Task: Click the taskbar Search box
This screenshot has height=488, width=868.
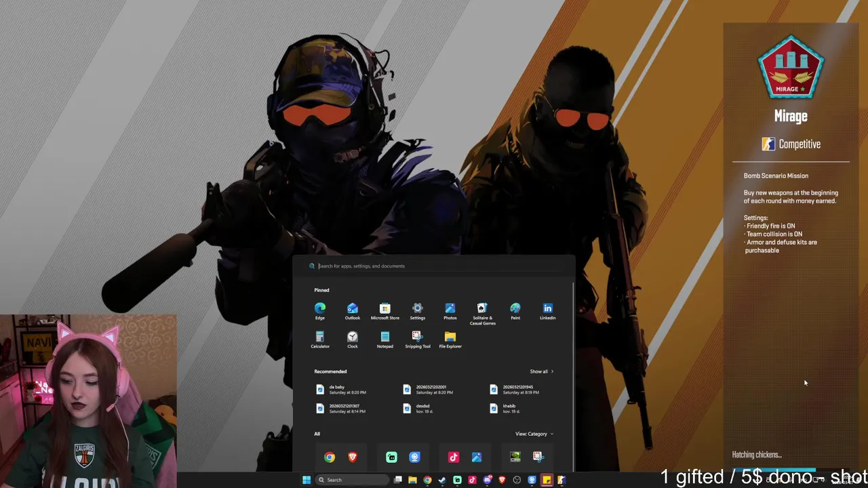Action: (x=353, y=480)
